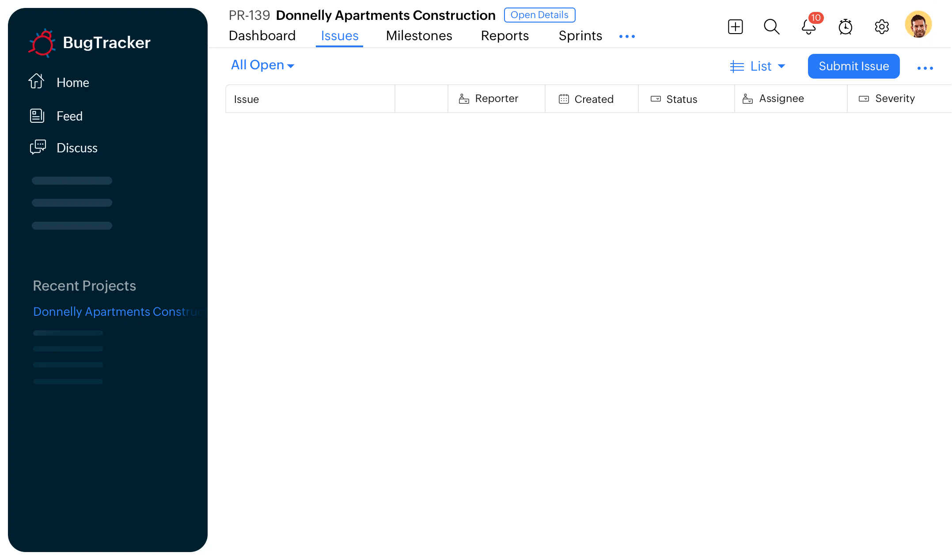The image size is (952, 560).
Task: Open settings gear icon
Action: coord(881,26)
